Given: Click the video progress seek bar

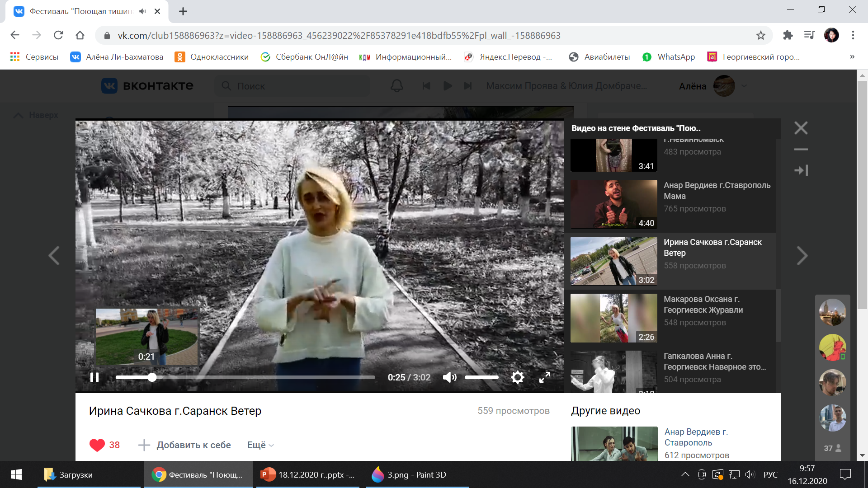Looking at the screenshot, I should click(245, 377).
